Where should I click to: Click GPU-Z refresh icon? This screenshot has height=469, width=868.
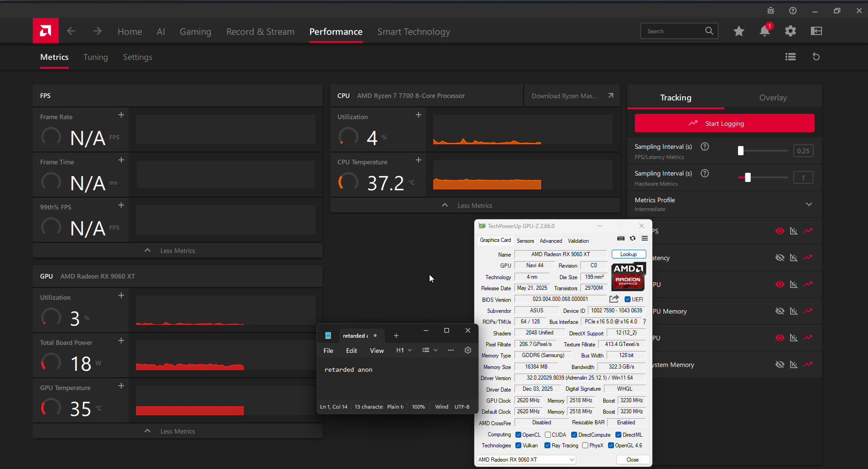[633, 238]
